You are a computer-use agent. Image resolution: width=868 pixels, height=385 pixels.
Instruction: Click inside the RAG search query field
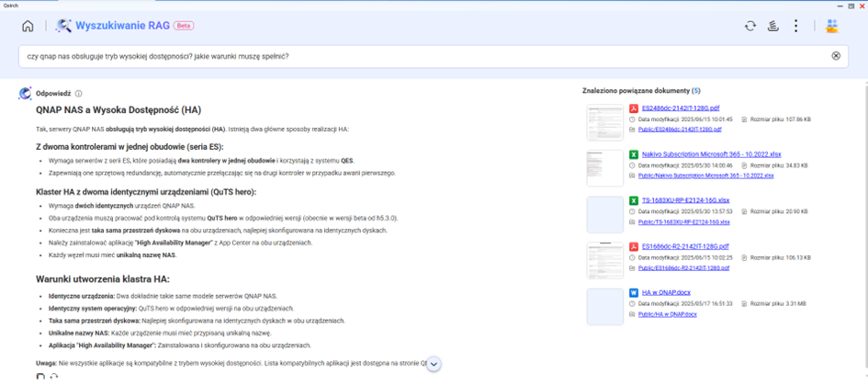[433, 56]
